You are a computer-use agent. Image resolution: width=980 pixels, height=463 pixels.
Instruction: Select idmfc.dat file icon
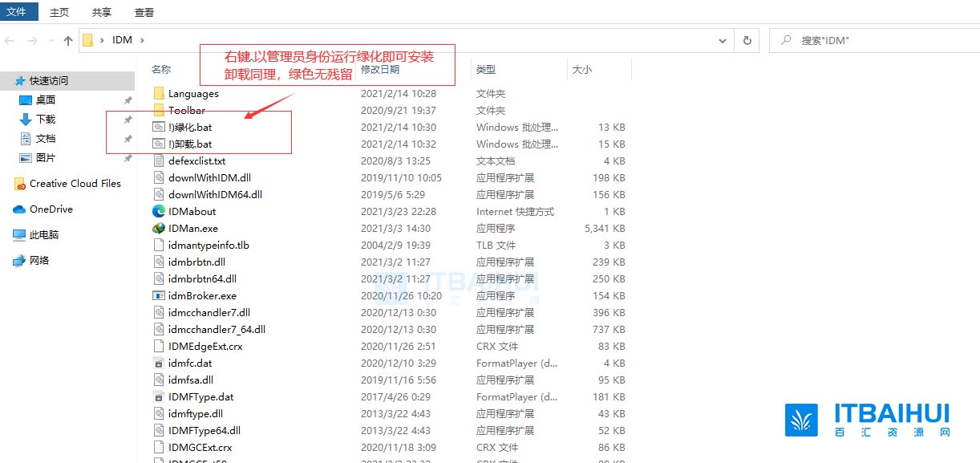[159, 363]
